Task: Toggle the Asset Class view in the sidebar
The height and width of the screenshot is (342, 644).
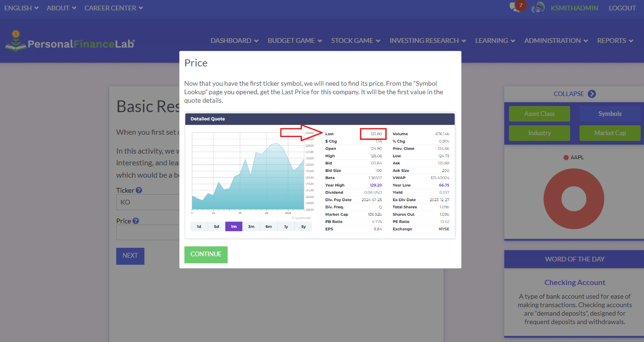Action: pos(539,114)
